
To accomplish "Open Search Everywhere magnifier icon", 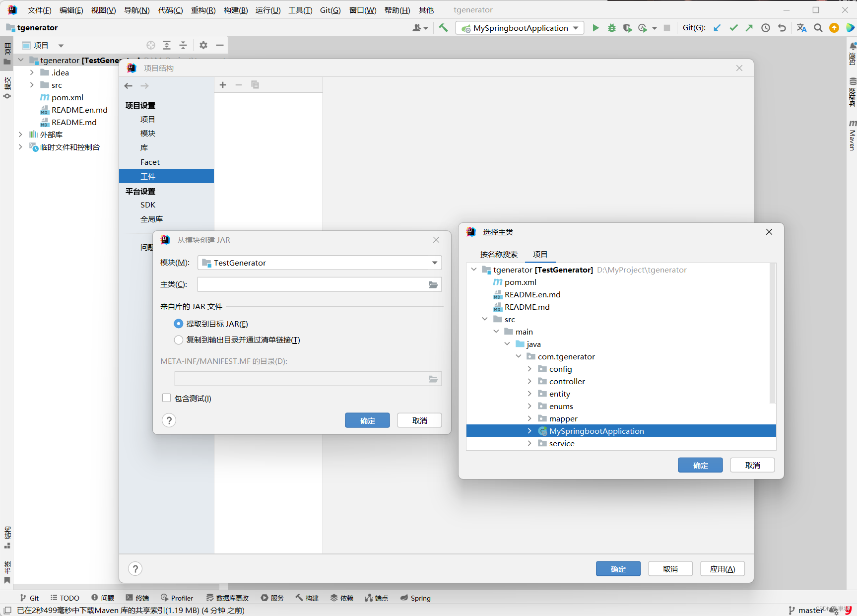I will click(x=818, y=28).
